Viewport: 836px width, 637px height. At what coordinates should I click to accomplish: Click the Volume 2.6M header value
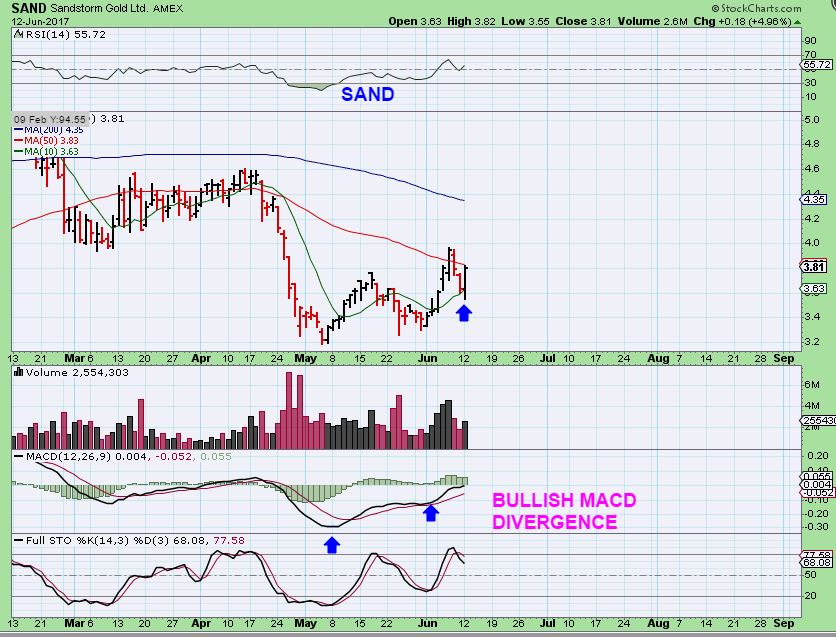point(652,21)
